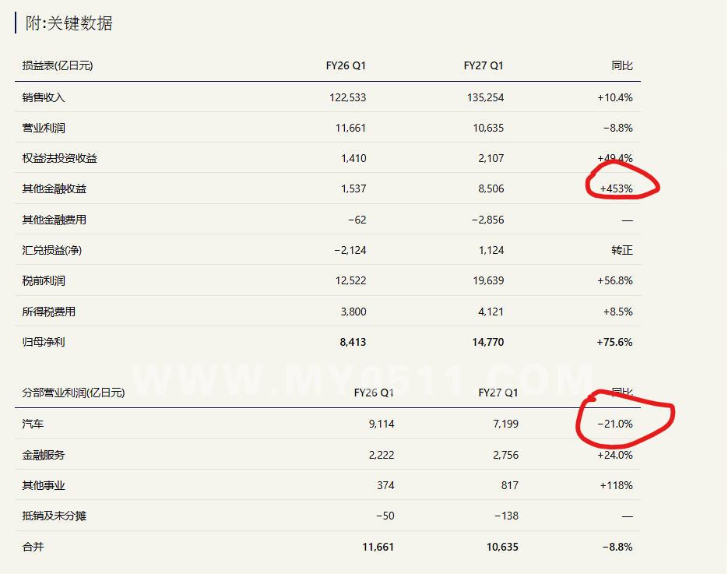Click the red-circled +453% value

pos(616,188)
